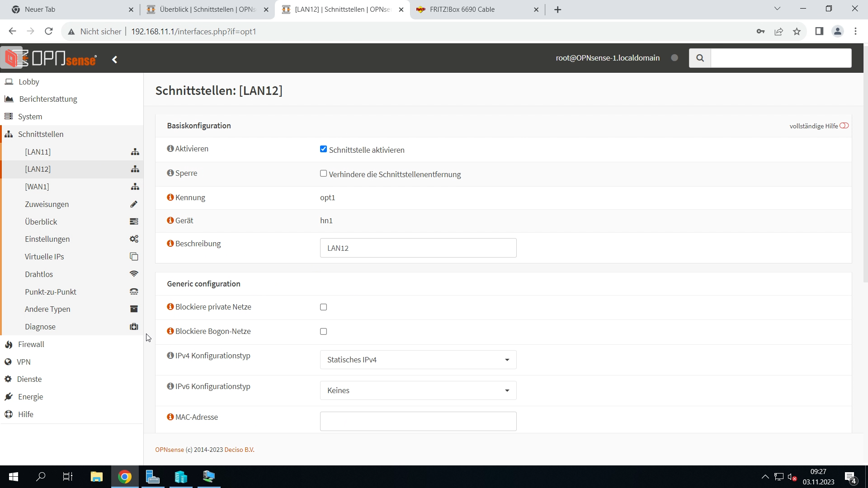Click the magnifier search icon in the header
868x488 pixels.
[700, 58]
